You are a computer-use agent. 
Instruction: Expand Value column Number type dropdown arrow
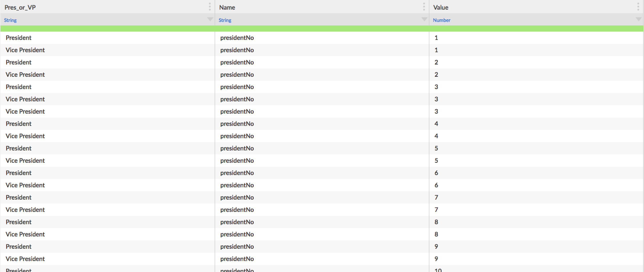coord(638,19)
